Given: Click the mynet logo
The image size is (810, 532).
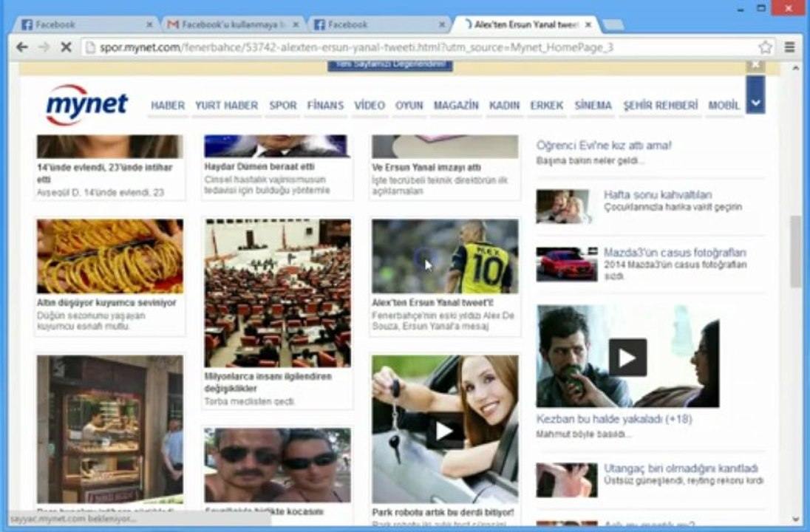Looking at the screenshot, I should pos(86,105).
